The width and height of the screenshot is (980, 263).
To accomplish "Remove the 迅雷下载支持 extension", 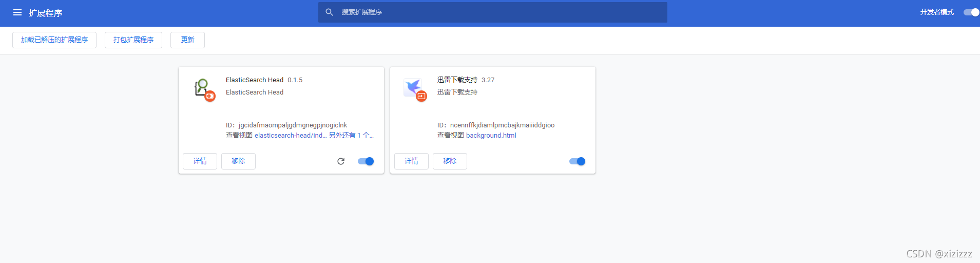I will point(450,161).
